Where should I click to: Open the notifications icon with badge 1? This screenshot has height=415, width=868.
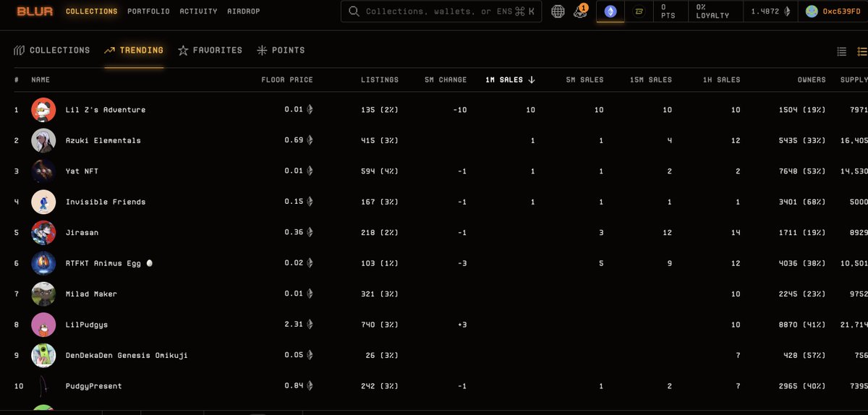pos(580,12)
